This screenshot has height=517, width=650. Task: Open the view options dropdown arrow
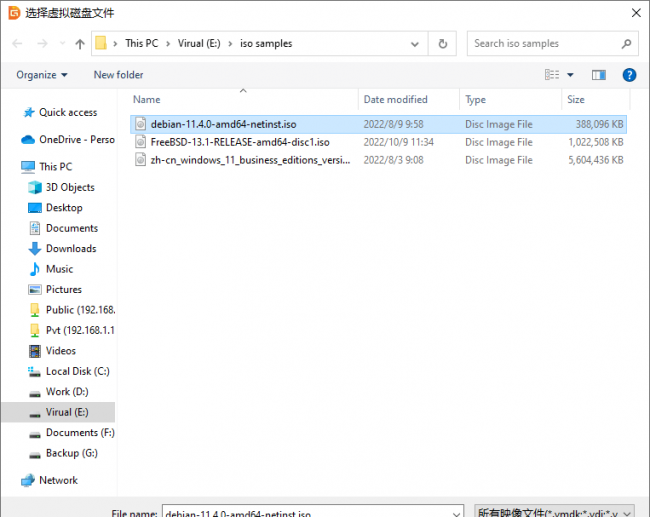click(x=570, y=75)
